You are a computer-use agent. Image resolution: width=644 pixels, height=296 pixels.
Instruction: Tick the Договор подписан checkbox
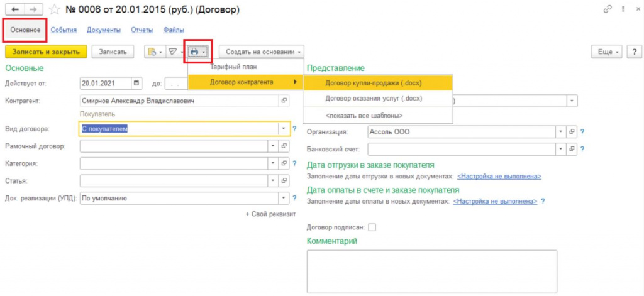[372, 227]
